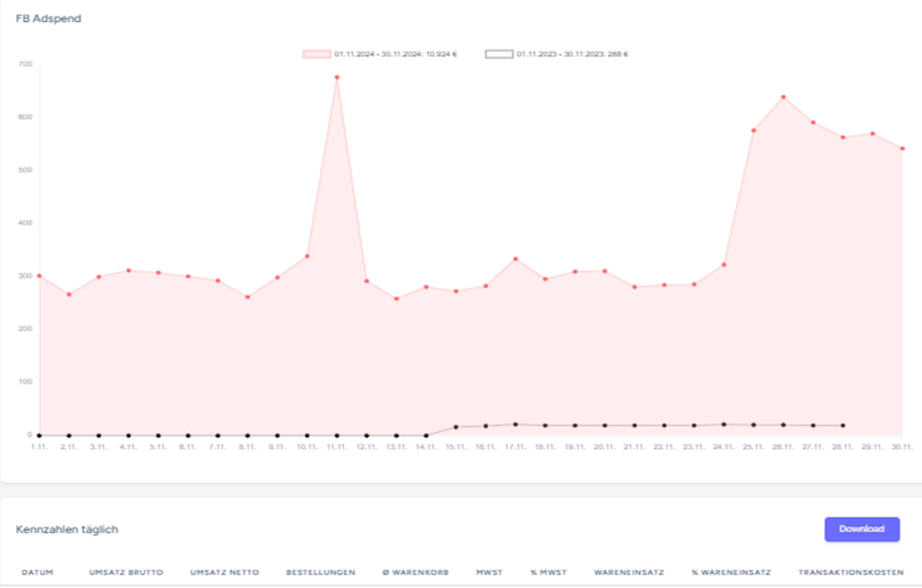
Task: Click the black 2023 data point for 1.11.
Action: tap(39, 436)
